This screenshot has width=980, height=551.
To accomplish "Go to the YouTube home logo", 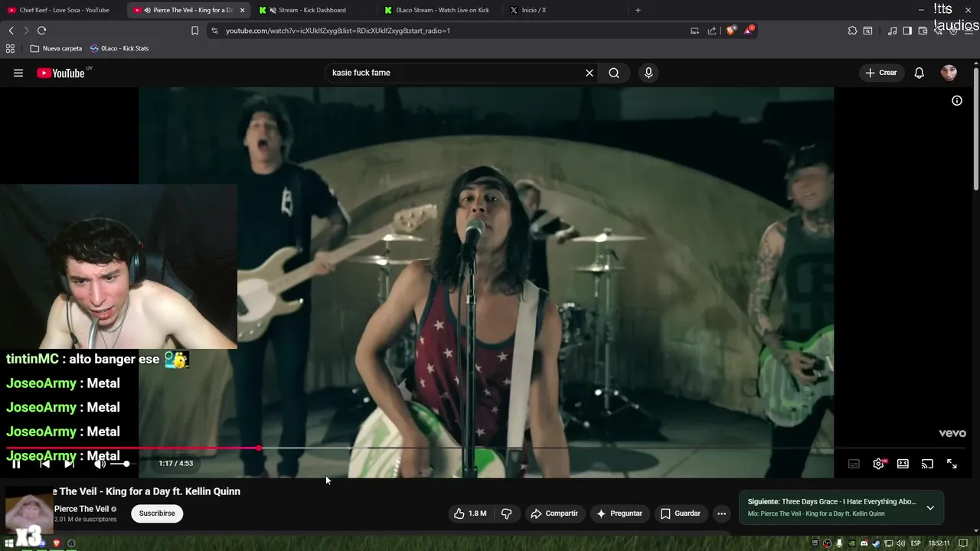I will coord(61,73).
